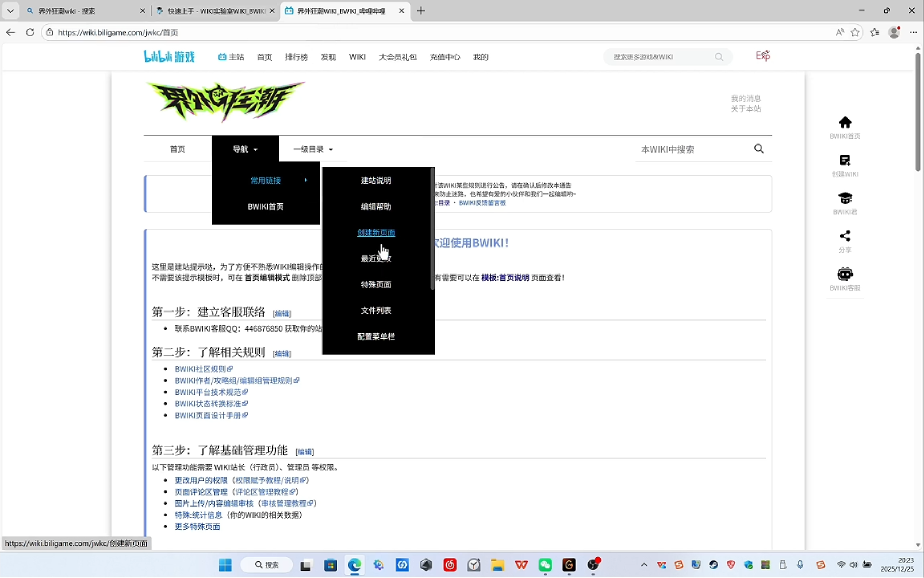Click the browser refresh icon
924x578 pixels.
tap(30, 32)
